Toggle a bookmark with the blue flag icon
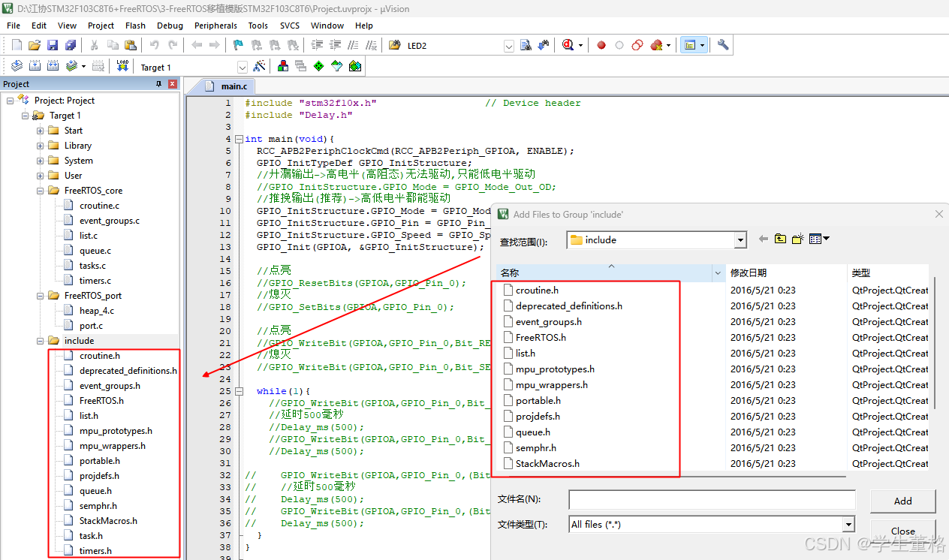 coord(238,45)
